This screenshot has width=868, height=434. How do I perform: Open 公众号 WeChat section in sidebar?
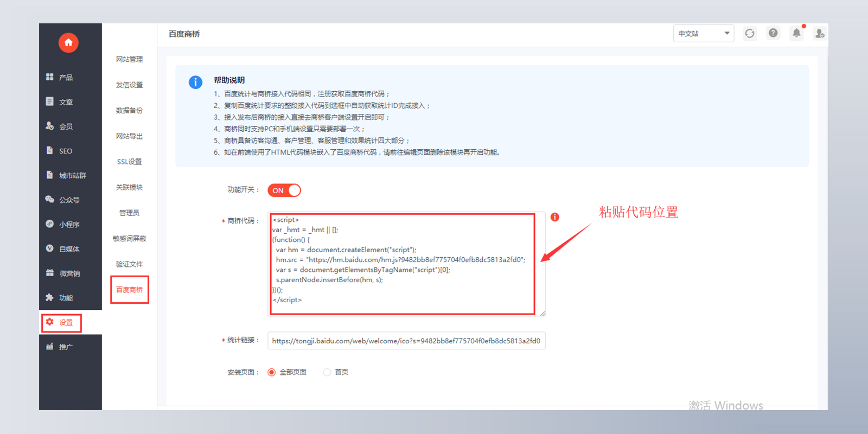tap(69, 200)
